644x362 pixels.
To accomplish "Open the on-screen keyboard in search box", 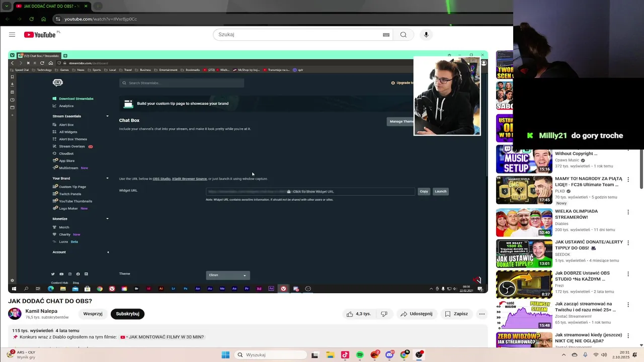I will pos(386,35).
